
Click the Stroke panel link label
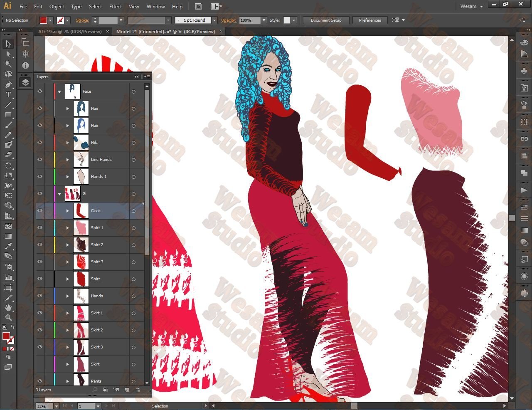coord(82,20)
